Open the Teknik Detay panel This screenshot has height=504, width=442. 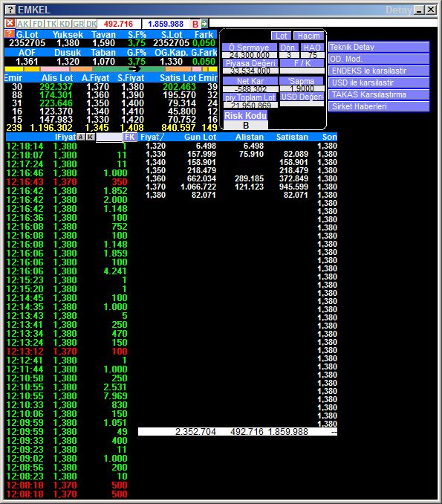[x=379, y=48]
